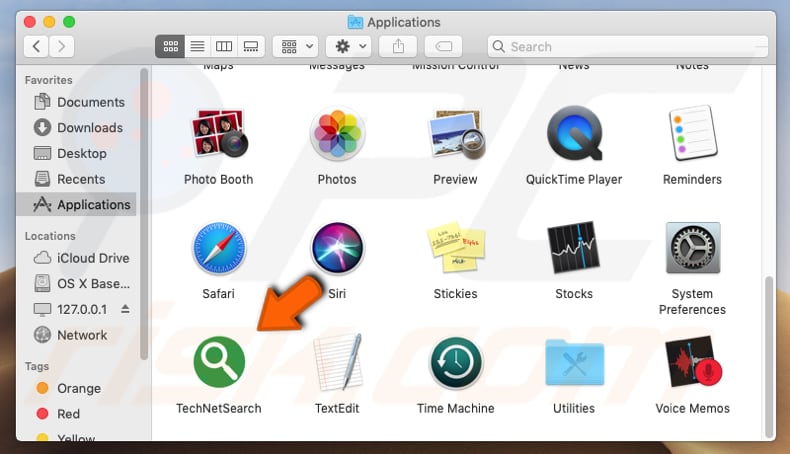This screenshot has width=790, height=454.
Task: Click the Preview app icon
Action: pyautogui.click(x=456, y=134)
